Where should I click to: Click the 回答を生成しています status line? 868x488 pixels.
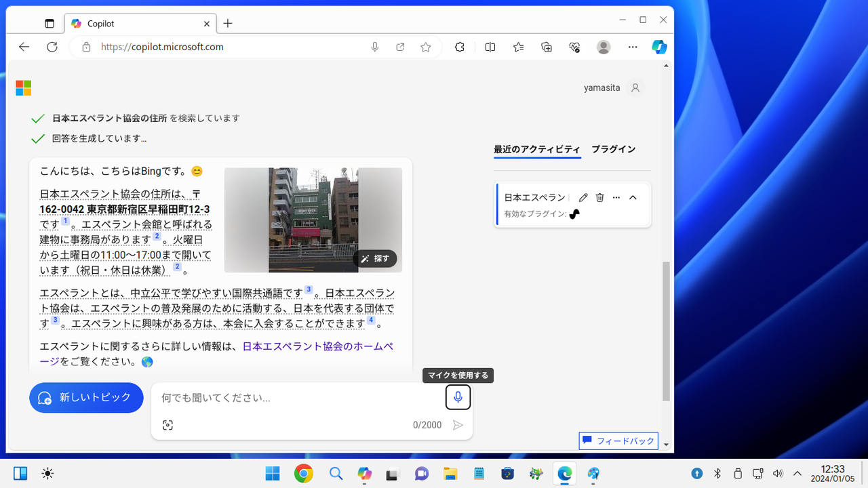[x=100, y=139]
